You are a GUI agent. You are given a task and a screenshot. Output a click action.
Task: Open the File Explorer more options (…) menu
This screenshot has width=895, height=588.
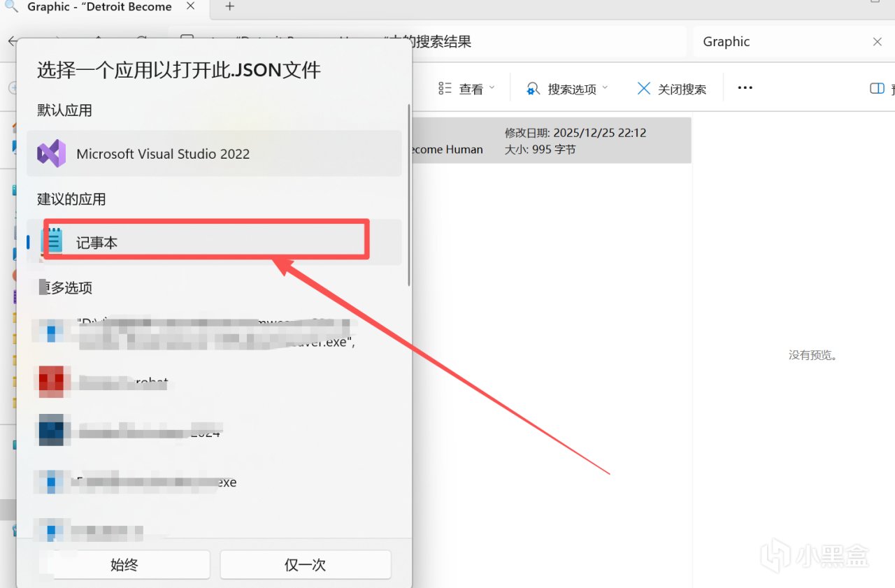pyautogui.click(x=745, y=88)
